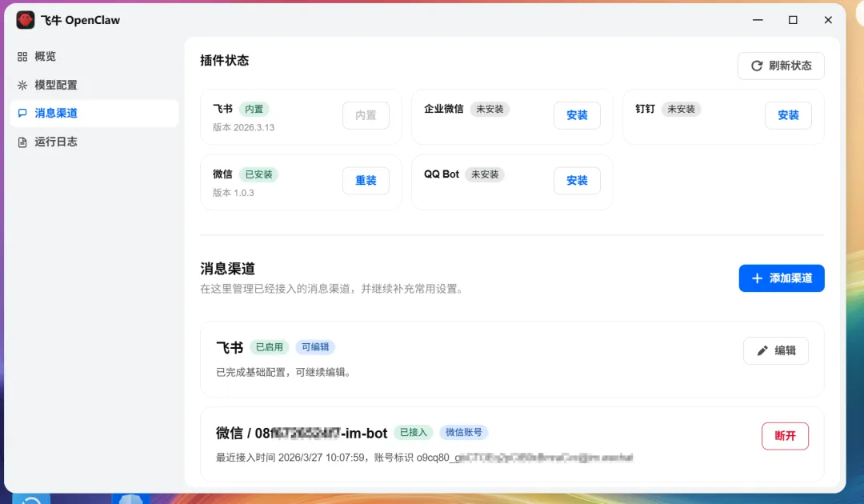Edit the 飞书 channel
Screen dimensions: 864x504
pos(776,350)
